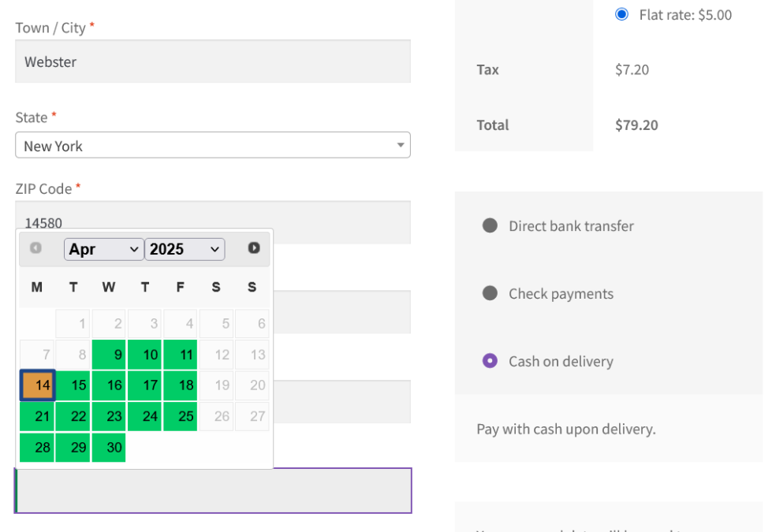Open the month dropdown showing Apr
The image size is (772, 532).
pos(104,249)
